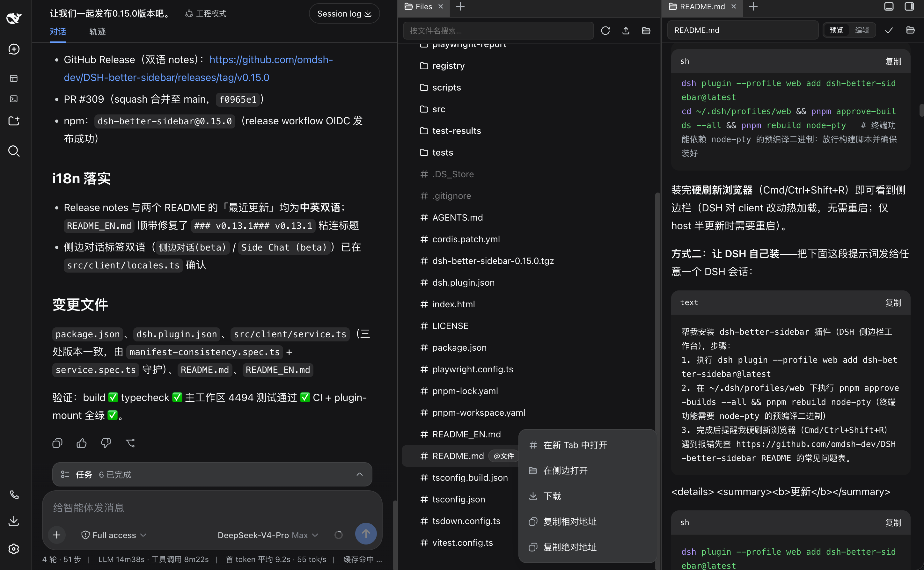The image size is (924, 570).
Task: Click the @文件 badge on README.md row
Action: pos(504,456)
